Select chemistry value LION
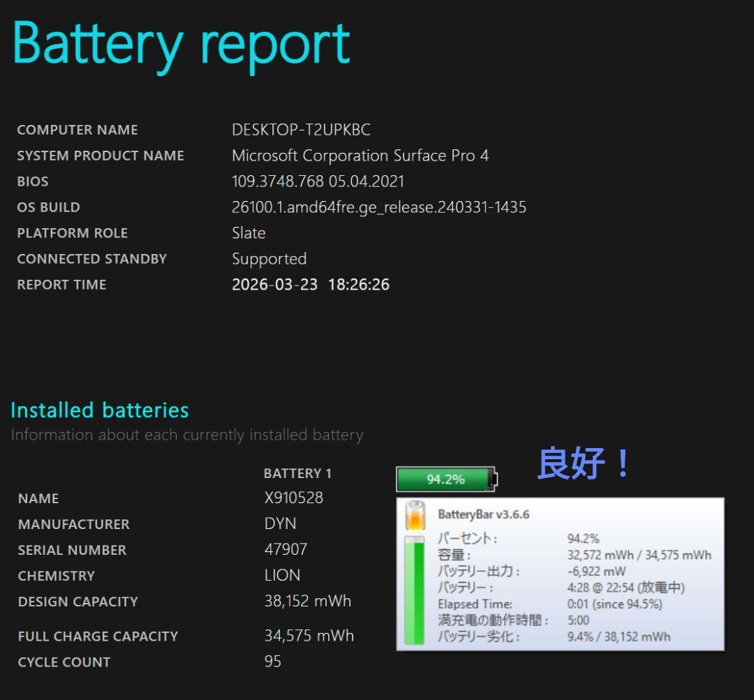The image size is (754, 700). pyautogui.click(x=282, y=576)
